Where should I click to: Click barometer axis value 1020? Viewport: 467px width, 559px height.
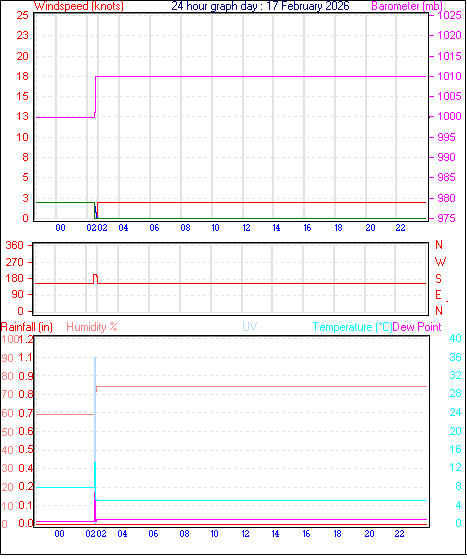click(449, 35)
